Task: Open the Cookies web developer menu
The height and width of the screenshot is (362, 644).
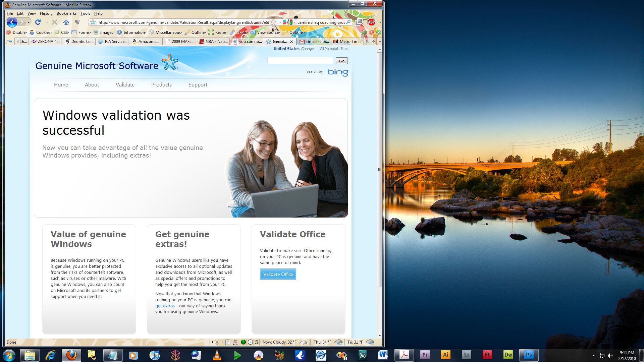Action: pyautogui.click(x=41, y=33)
